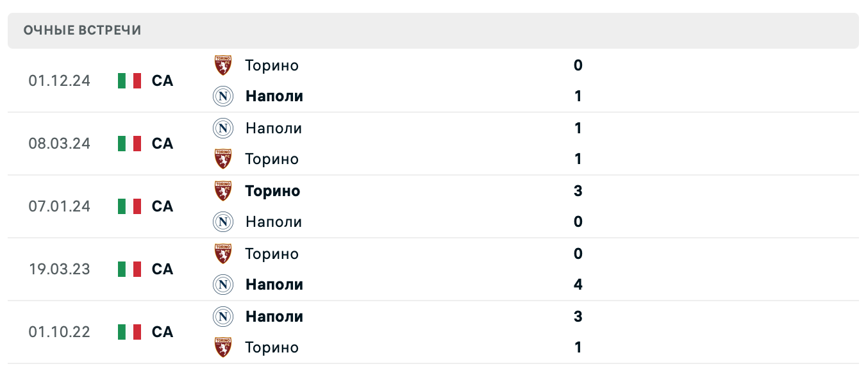The image size is (868, 373).
Task: Open the Torino crest in the 08.03.24 row
Action: click(x=222, y=159)
